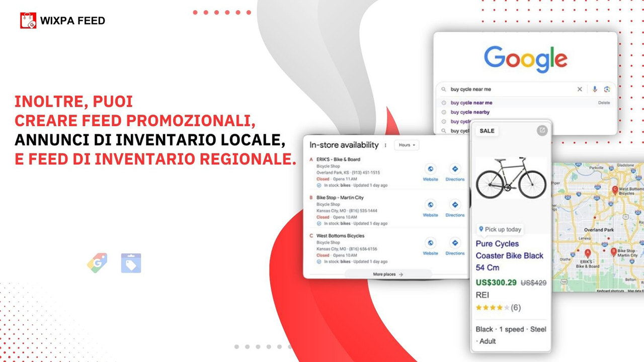Click the struck-through US$429 price
Image resolution: width=644 pixels, height=362 pixels.
point(533,283)
